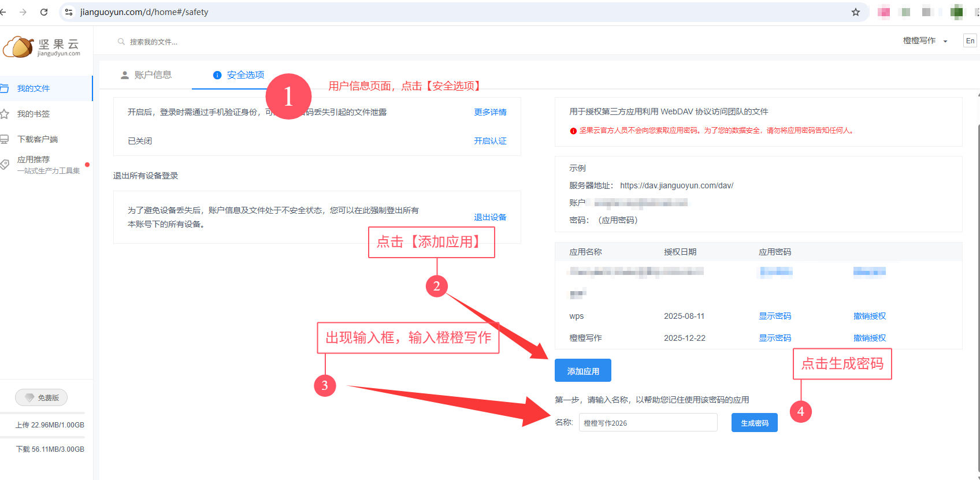Screen dimensions: 980x480
Task: Click the 安全选项 info icon
Action: (217, 75)
